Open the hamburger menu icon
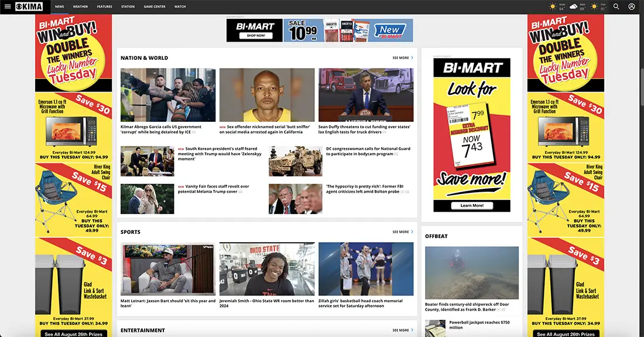The image size is (644, 337). (8, 6)
